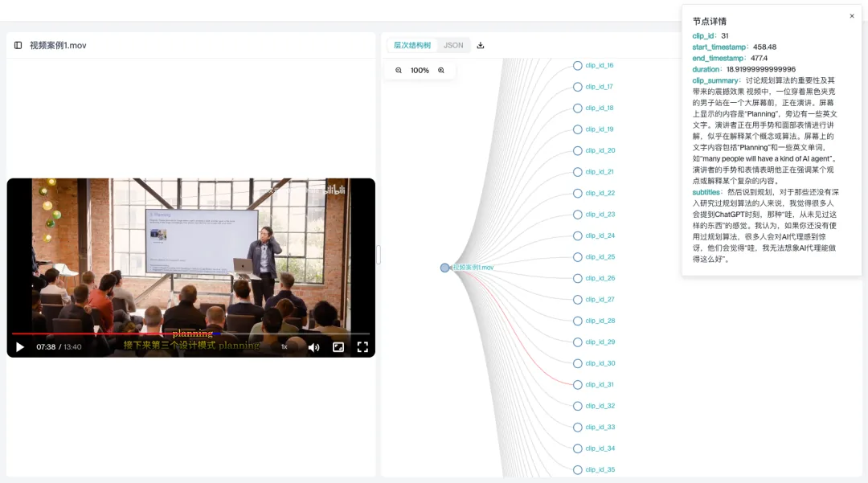
Task: Select node clip_id_32
Action: tap(577, 406)
